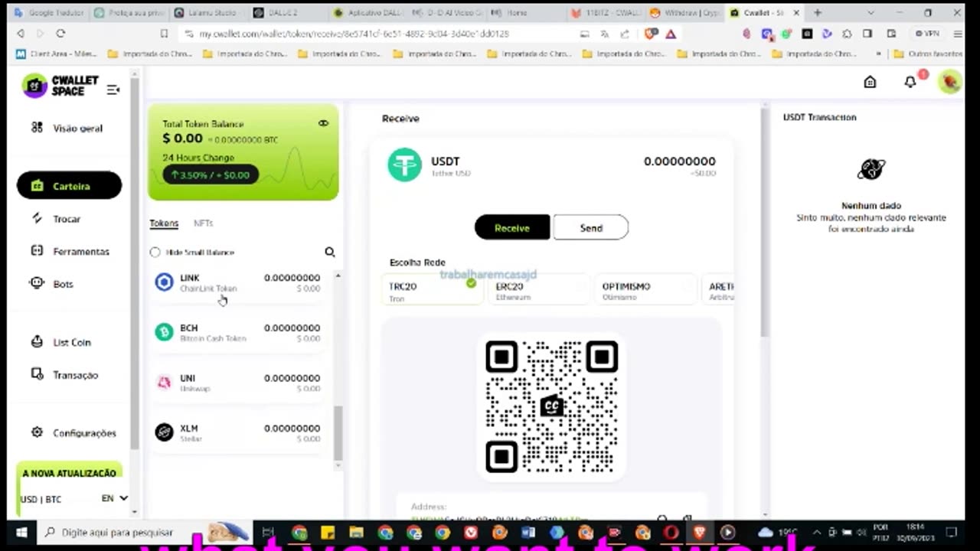The height and width of the screenshot is (551, 980).
Task: Show hidden system tray icons
Action: [816, 532]
